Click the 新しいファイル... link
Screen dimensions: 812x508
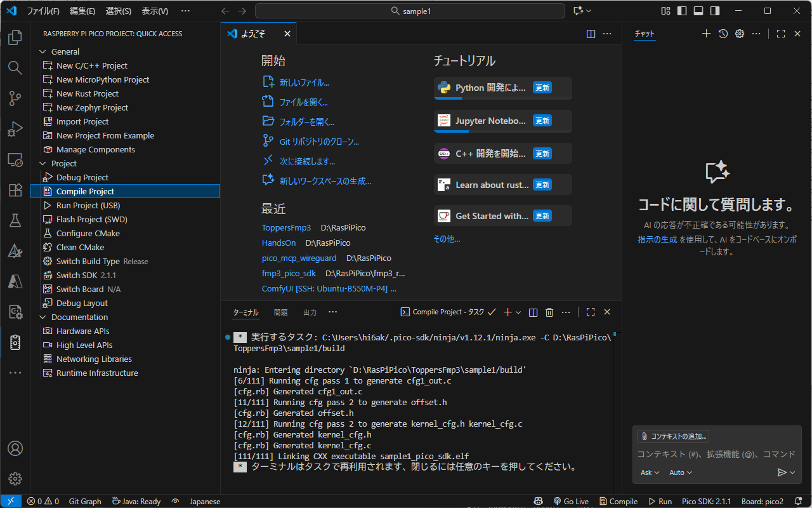point(304,83)
